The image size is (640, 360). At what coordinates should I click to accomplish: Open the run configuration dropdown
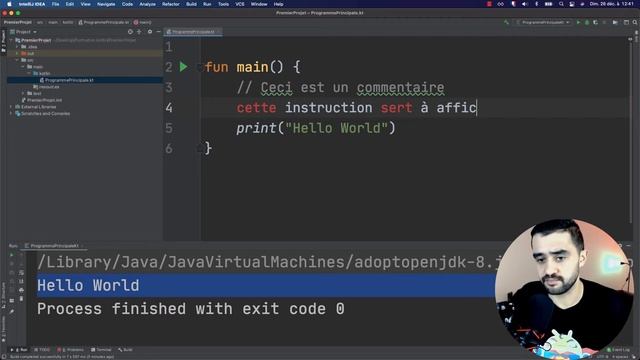click(543, 22)
